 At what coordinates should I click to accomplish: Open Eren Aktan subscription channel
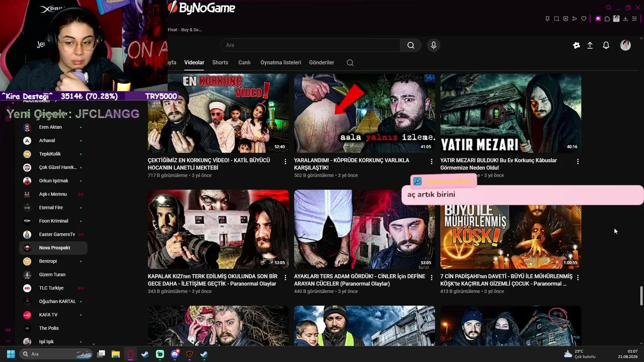click(53, 127)
